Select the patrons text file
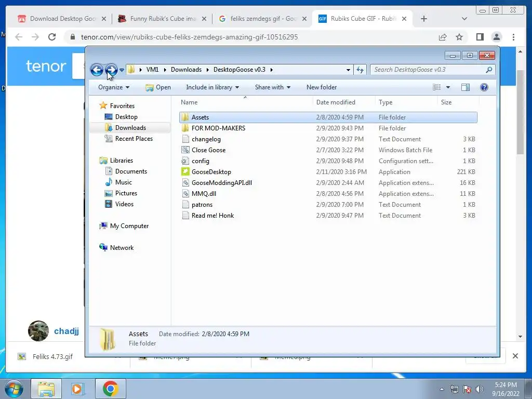Image resolution: width=532 pixels, height=399 pixels. pyautogui.click(x=202, y=205)
